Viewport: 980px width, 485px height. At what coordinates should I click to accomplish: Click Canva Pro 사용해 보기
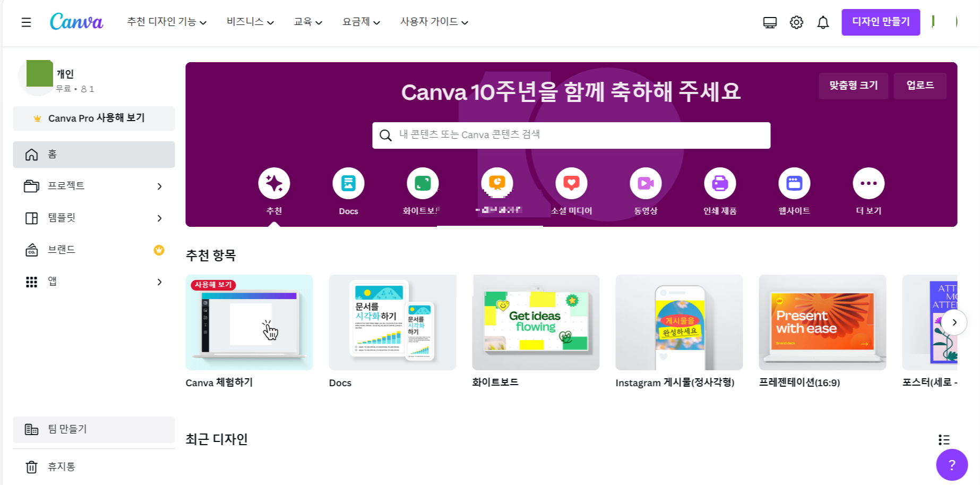94,118
